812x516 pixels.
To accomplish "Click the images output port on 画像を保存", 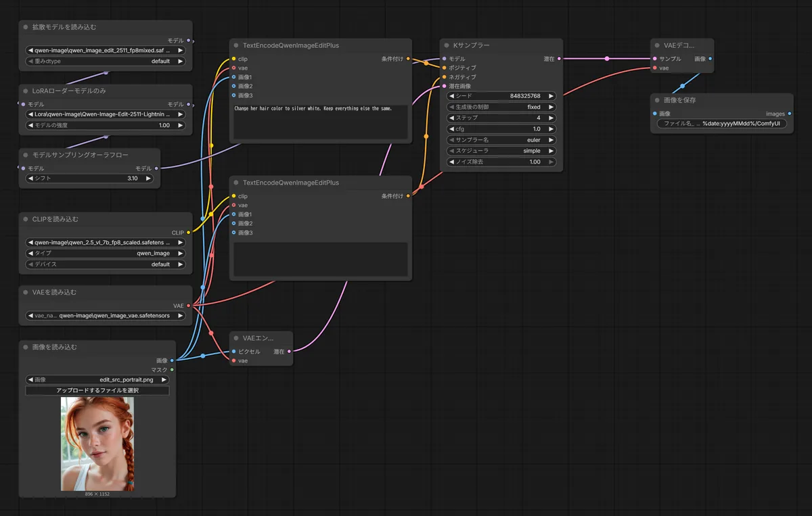I will [x=789, y=114].
